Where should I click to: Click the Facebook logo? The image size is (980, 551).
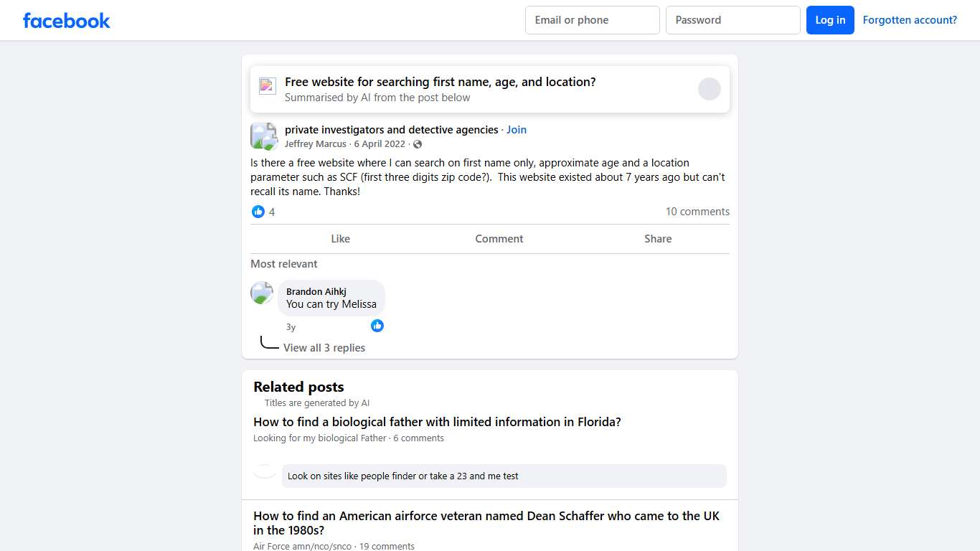(67, 20)
